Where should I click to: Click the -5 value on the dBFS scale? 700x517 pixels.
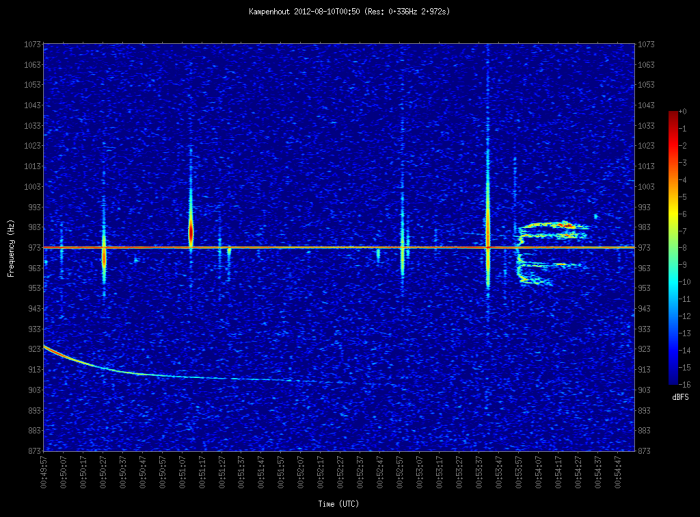683,197
